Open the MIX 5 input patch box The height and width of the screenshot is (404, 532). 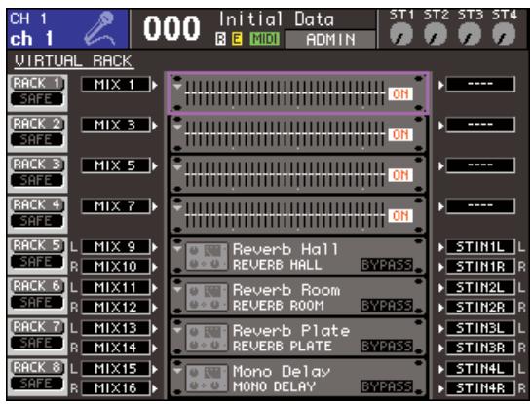pos(116,165)
